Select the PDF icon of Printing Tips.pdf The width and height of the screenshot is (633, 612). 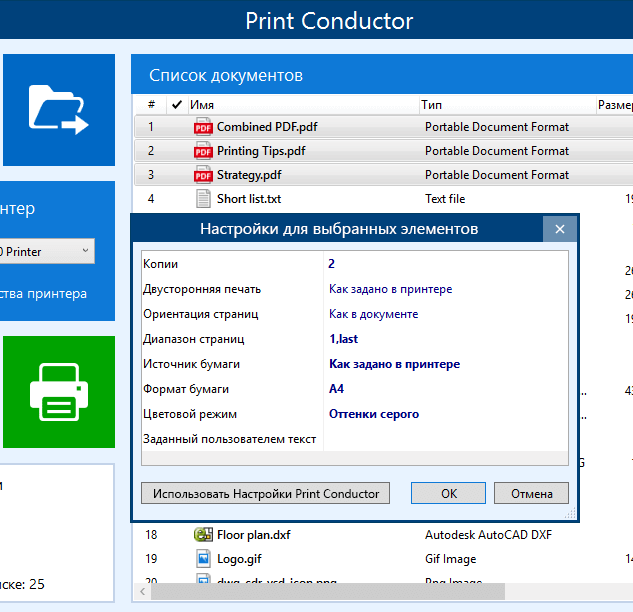point(203,151)
